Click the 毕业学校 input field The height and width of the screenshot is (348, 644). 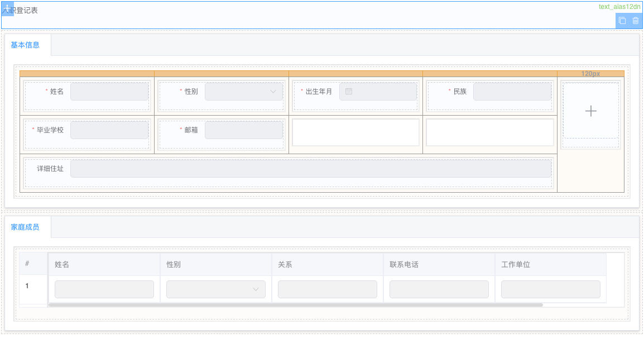pyautogui.click(x=109, y=130)
